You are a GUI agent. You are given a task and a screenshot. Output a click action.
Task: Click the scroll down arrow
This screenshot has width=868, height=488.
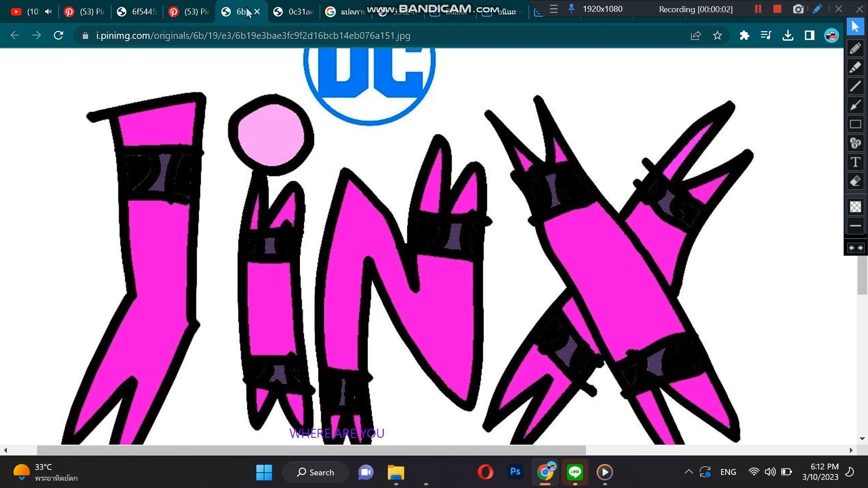click(x=862, y=439)
